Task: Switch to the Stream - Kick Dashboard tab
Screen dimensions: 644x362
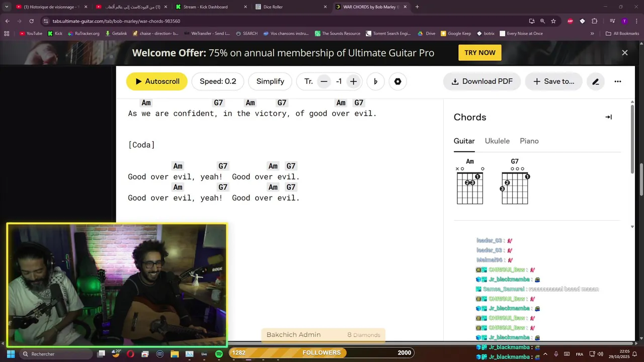Action: (x=210, y=7)
